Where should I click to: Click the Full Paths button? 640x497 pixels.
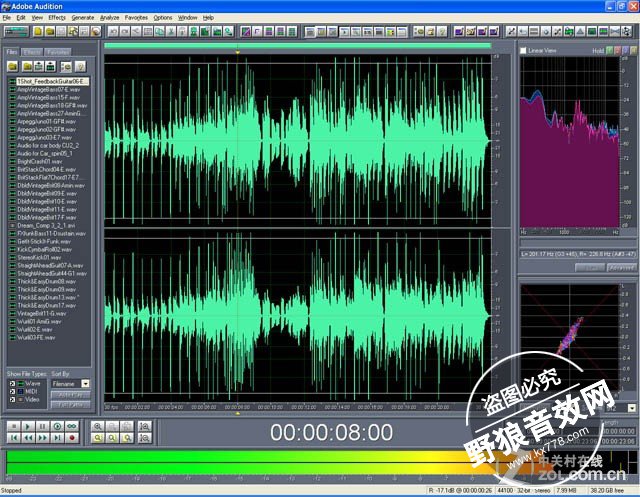[70, 404]
